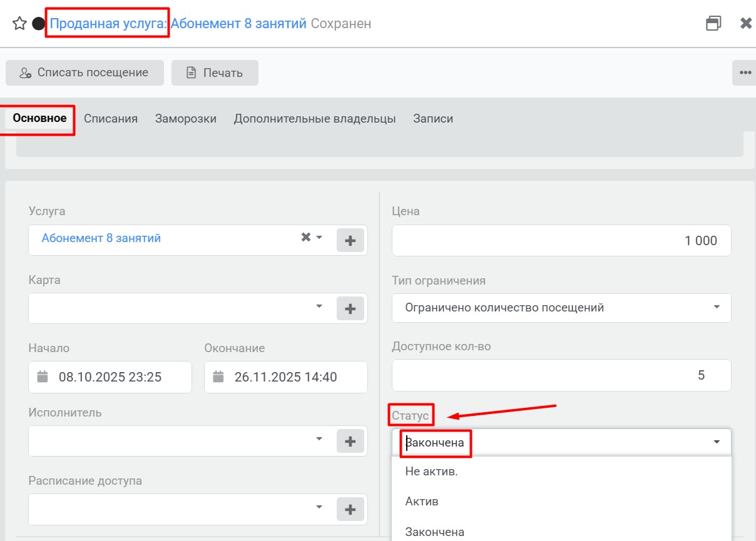Image resolution: width=756 pixels, height=541 pixels.
Task: Clear the Услуга field selection
Action: pos(305,237)
